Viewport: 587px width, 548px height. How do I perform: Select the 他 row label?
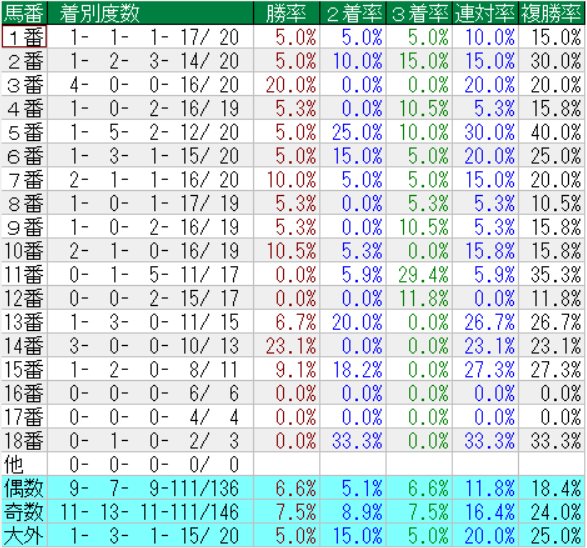point(24,464)
